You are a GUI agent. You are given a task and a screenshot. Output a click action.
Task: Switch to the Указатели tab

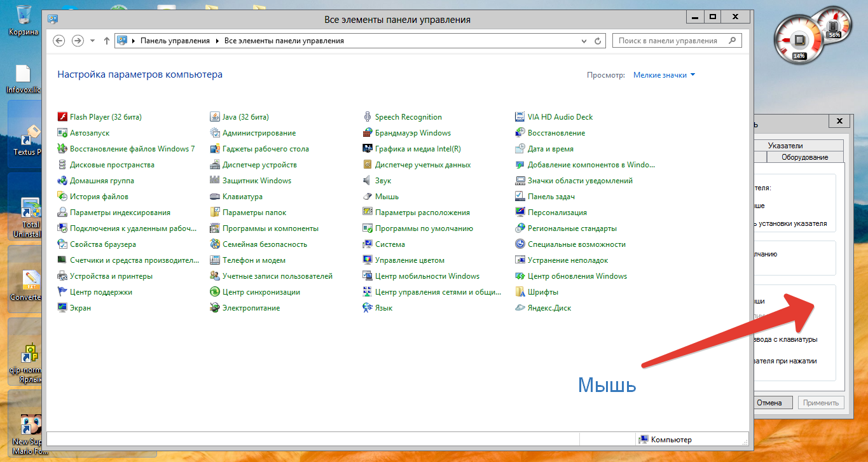point(785,146)
